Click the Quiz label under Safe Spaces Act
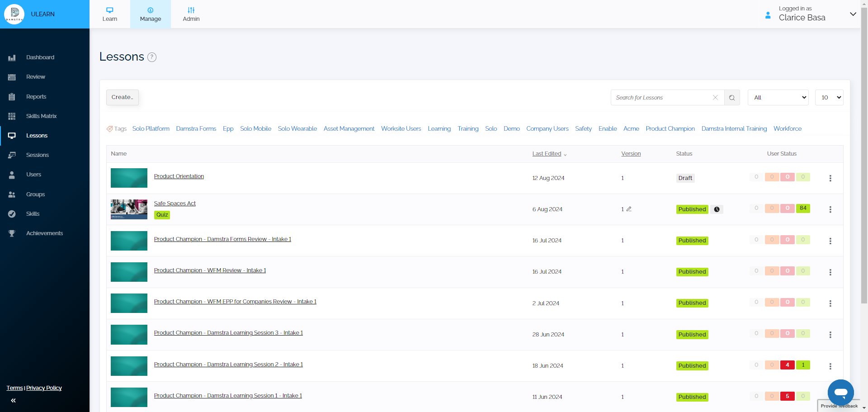This screenshot has height=412, width=868. click(x=162, y=215)
